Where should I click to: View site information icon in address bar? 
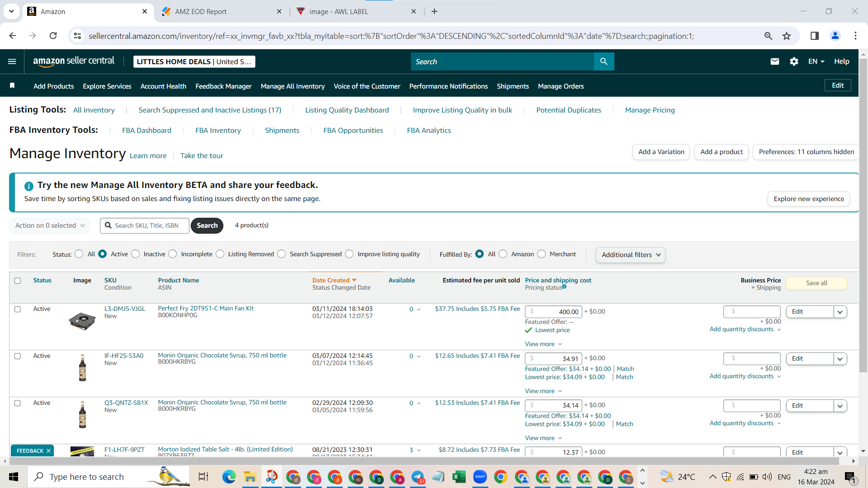[78, 36]
